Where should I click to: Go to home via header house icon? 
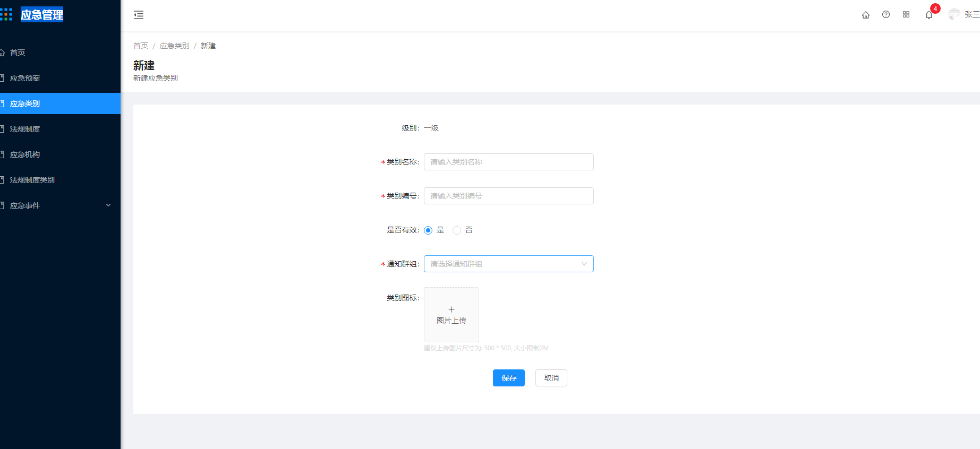tap(866, 15)
